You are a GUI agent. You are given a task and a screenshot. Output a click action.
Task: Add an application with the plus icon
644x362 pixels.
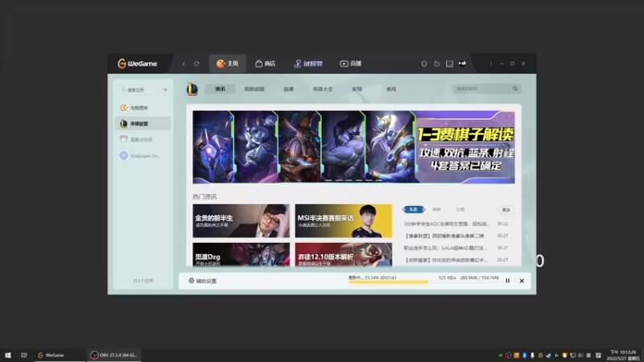click(x=165, y=90)
